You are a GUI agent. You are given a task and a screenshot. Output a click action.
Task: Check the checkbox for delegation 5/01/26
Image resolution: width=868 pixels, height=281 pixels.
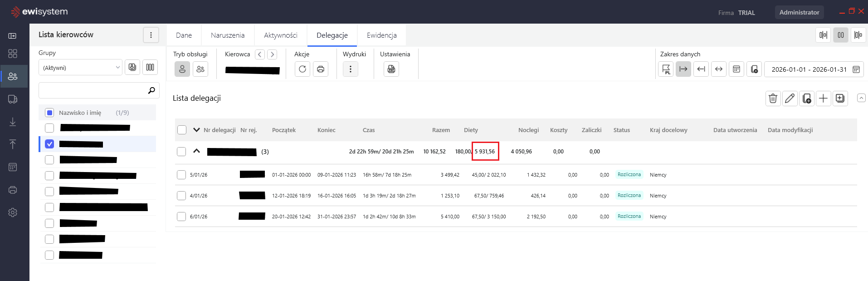(x=181, y=175)
